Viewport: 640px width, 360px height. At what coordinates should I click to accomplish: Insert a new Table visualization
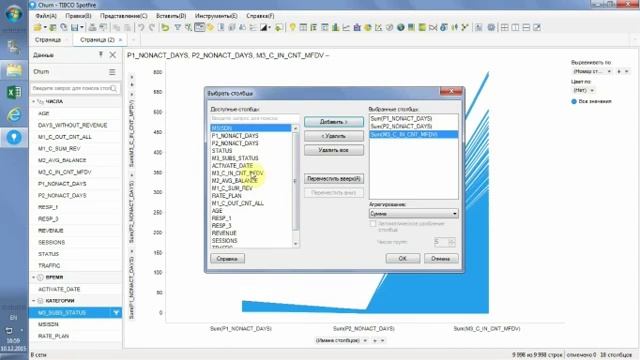pos(303,27)
